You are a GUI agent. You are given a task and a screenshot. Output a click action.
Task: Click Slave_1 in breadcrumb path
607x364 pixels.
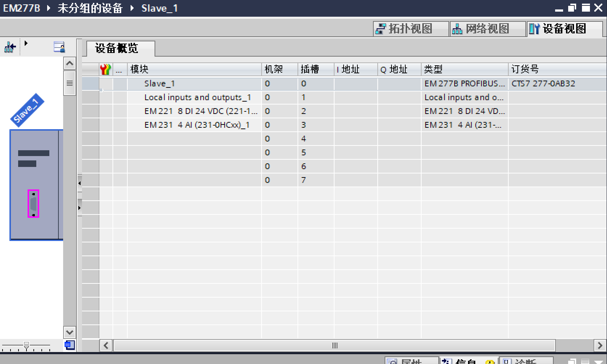[160, 8]
